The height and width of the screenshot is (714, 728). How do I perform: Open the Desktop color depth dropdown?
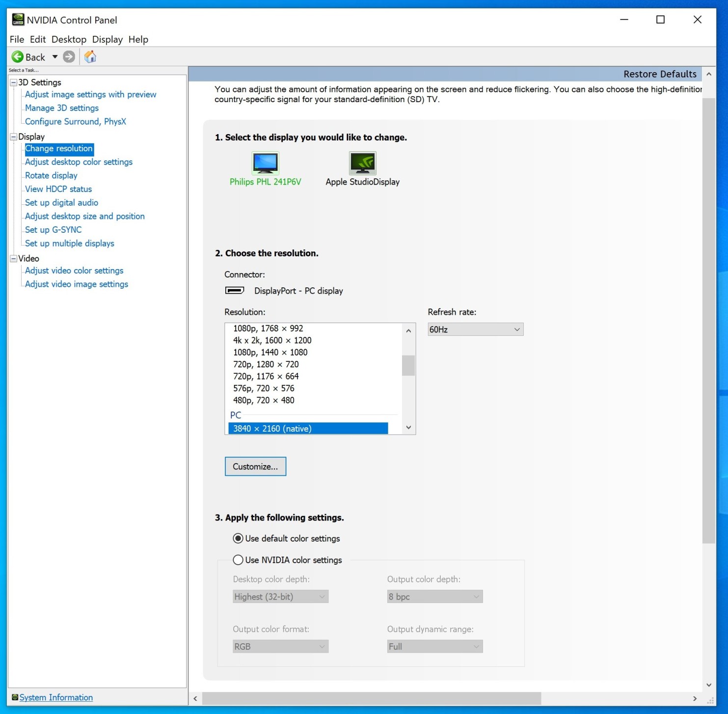(x=280, y=597)
